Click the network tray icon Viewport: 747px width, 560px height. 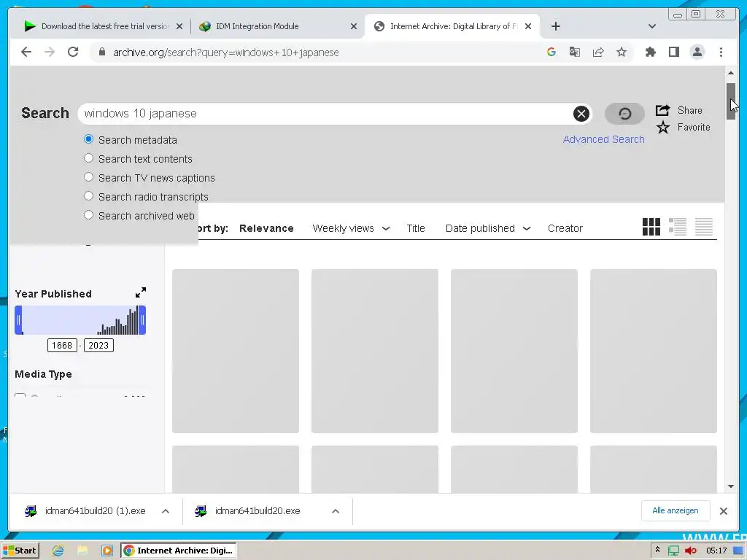tap(673, 551)
